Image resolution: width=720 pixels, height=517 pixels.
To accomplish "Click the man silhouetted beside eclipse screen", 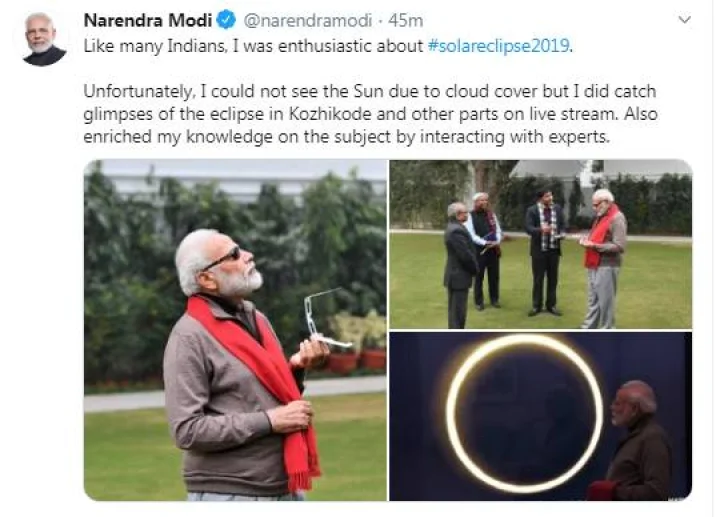I will 640,440.
